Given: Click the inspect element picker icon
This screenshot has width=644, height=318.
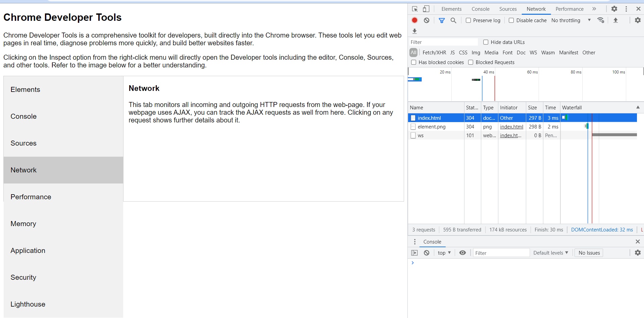Looking at the screenshot, I should (x=415, y=9).
